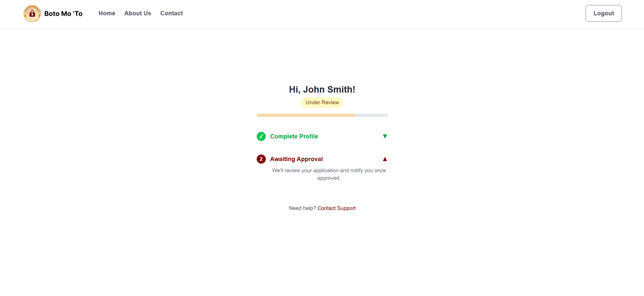Image resolution: width=644 pixels, height=296 pixels.
Task: Click the red step 2 circle icon
Action: coord(261,159)
